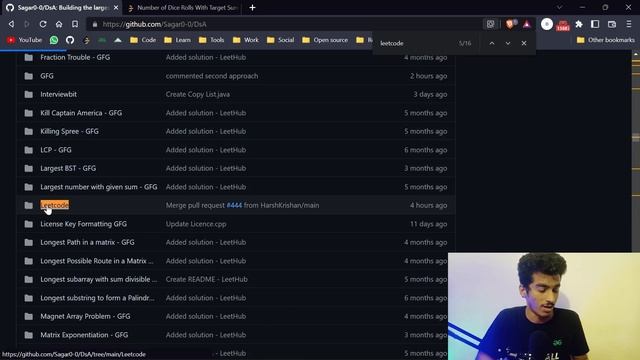Open the Code bookmarks folder
Viewport: 640px width, 360px height.
(143, 40)
